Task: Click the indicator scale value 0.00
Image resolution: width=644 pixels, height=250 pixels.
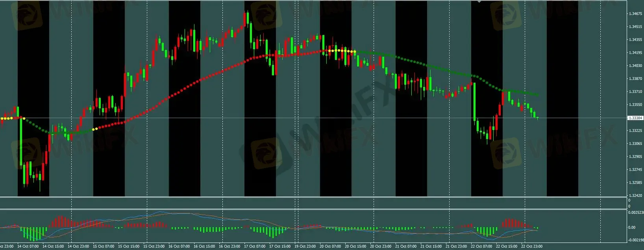Action: [x=631, y=227]
